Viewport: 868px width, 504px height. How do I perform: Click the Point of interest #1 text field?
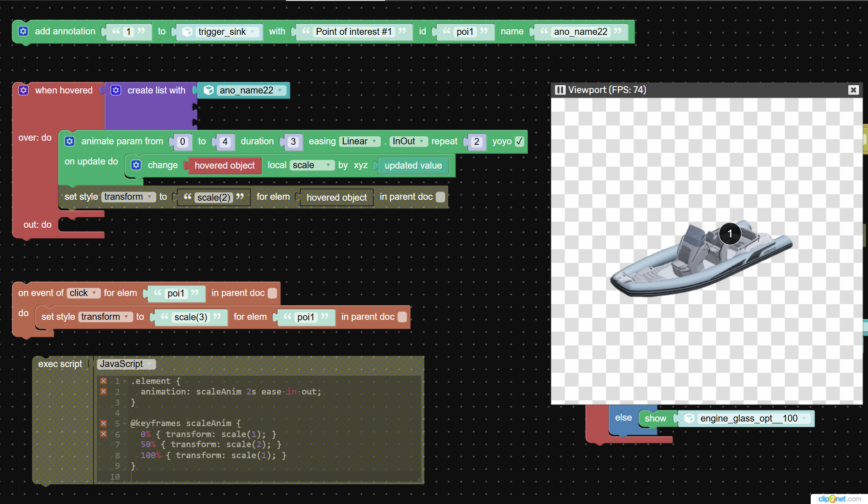coord(353,32)
